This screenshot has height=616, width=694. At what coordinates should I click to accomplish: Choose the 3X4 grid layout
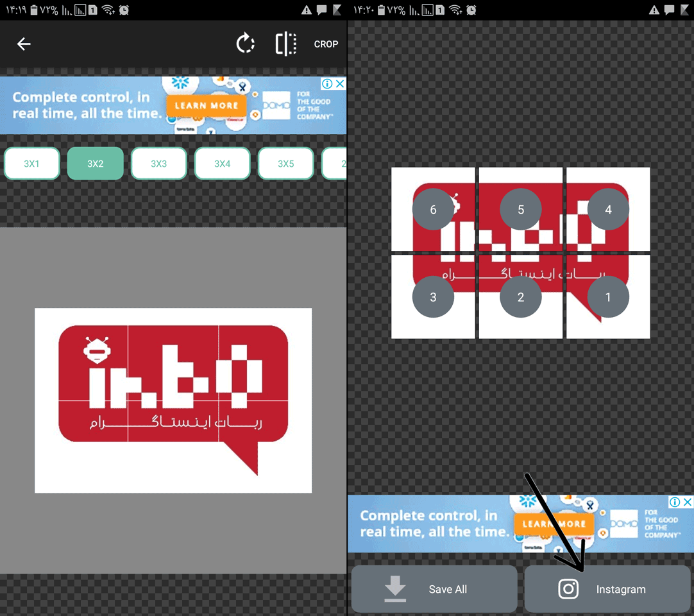click(222, 164)
